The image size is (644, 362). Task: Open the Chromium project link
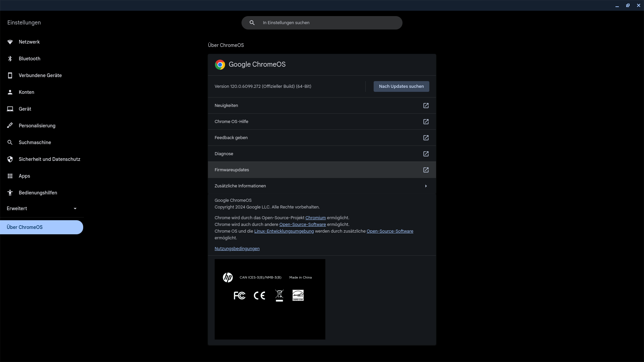315,218
